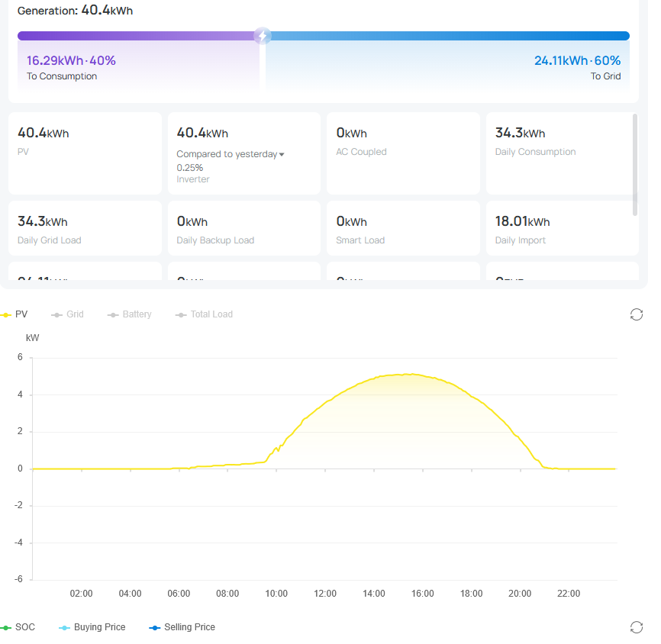
Task: Select the PV 40.4kWh card
Action: (x=85, y=153)
